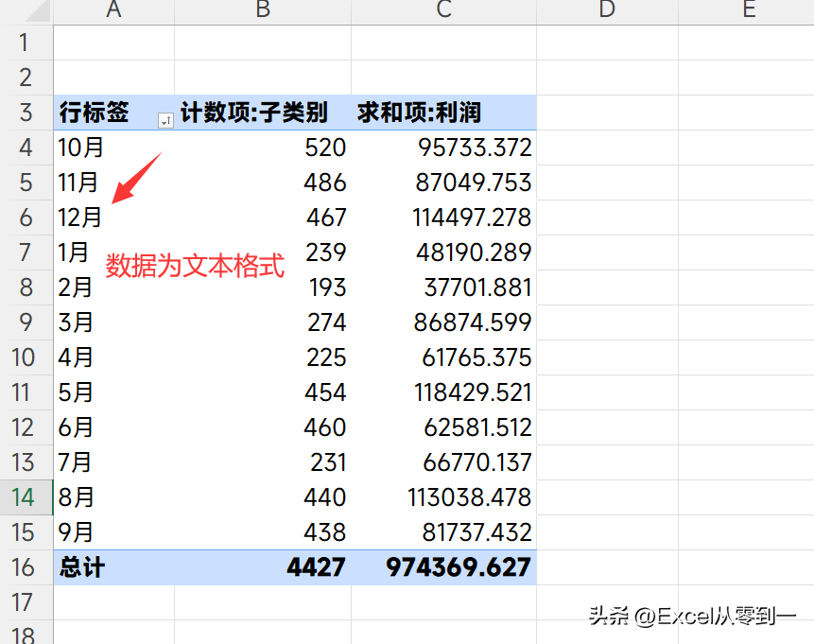
Task: Click the profit cell 95733.372
Action: coord(443,148)
